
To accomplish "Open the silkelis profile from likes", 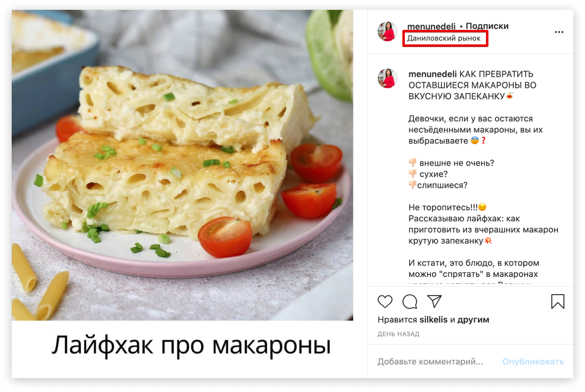I will click(x=433, y=320).
